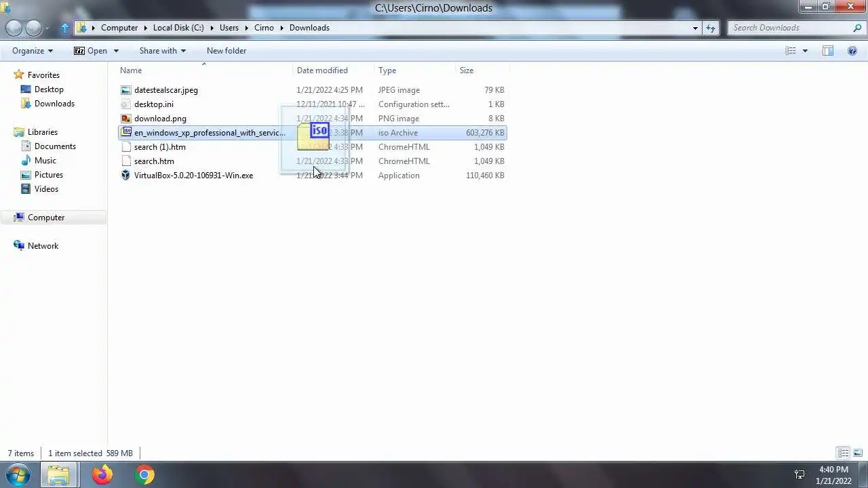868x488 pixels.
Task: Click Downloads in the address breadcrumb
Action: tap(309, 28)
